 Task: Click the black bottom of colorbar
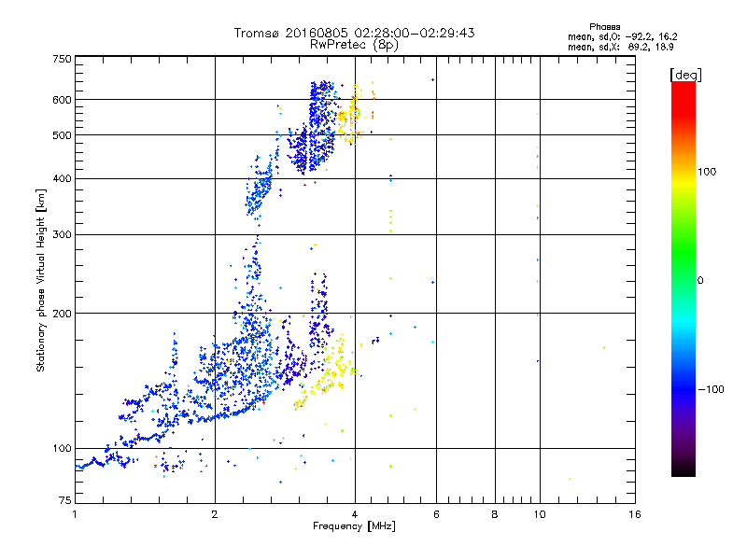tap(684, 470)
